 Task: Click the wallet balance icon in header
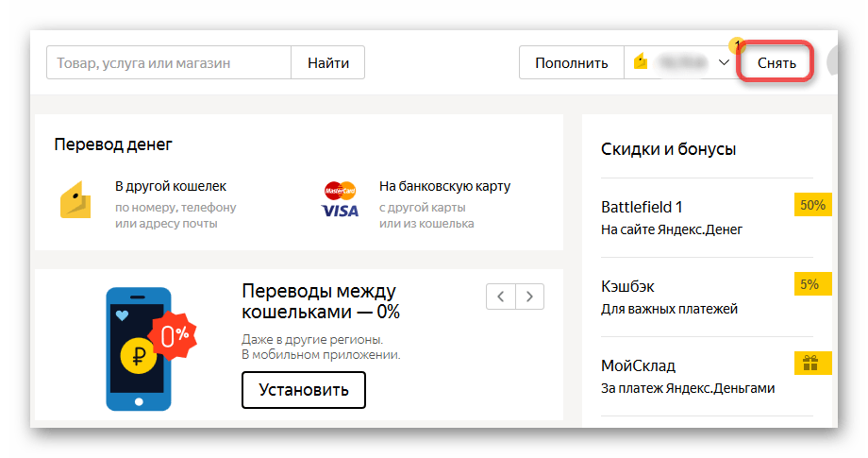pos(641,63)
